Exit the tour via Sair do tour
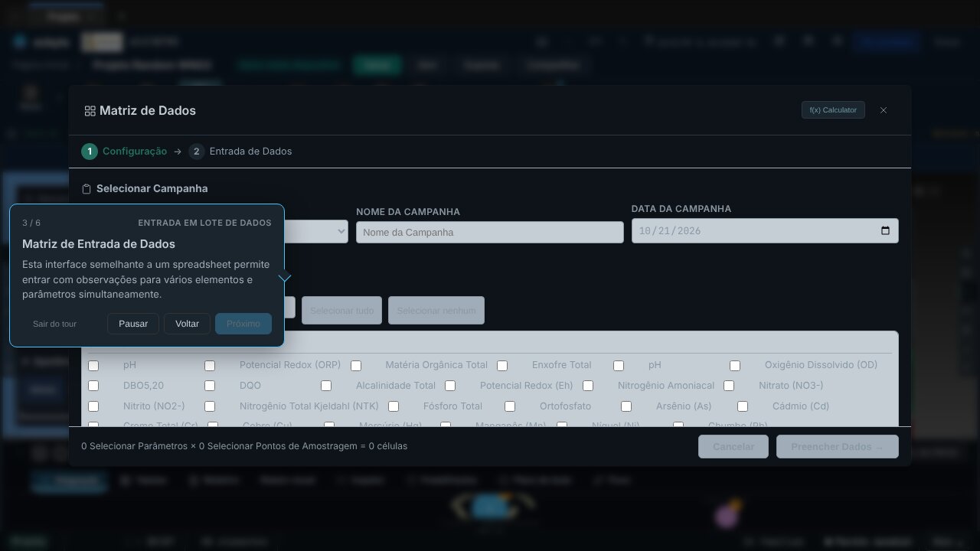The height and width of the screenshot is (551, 980). (55, 324)
